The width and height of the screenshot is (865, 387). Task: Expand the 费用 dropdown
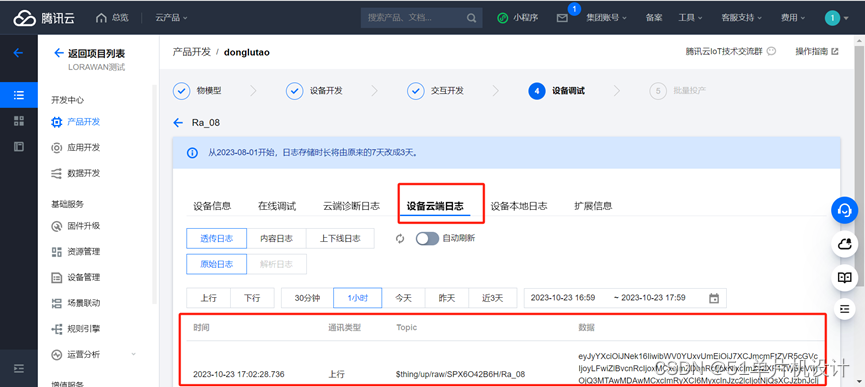792,18
